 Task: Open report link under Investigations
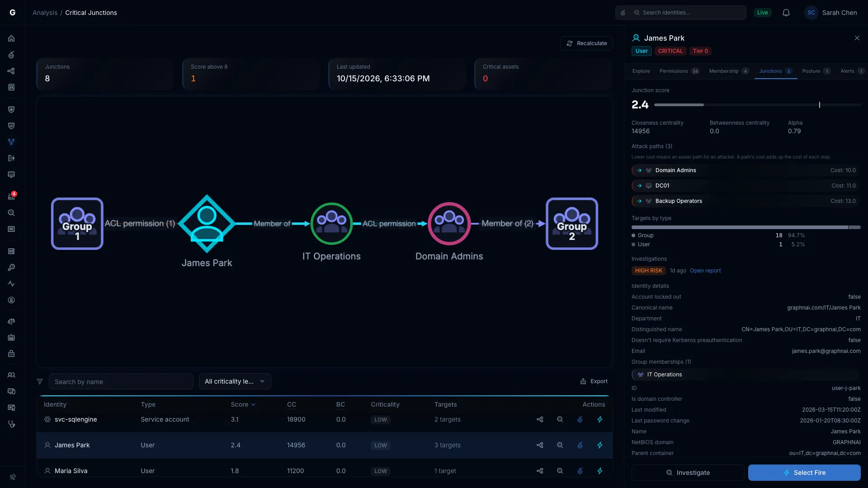(x=705, y=271)
